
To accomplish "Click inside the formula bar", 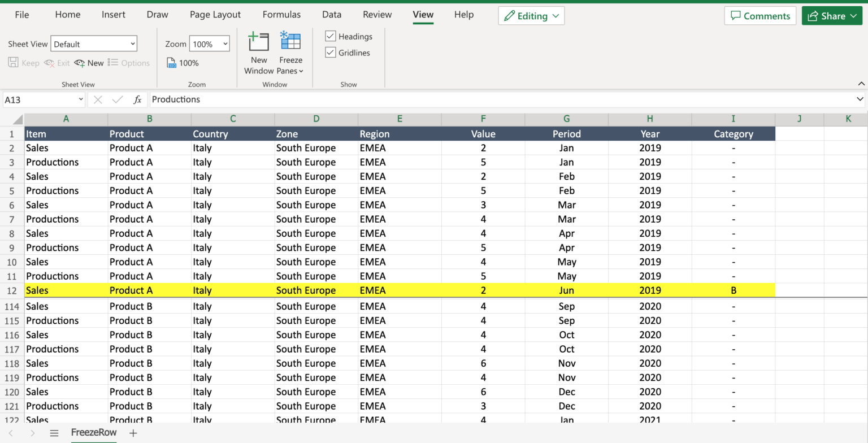I will 339,99.
